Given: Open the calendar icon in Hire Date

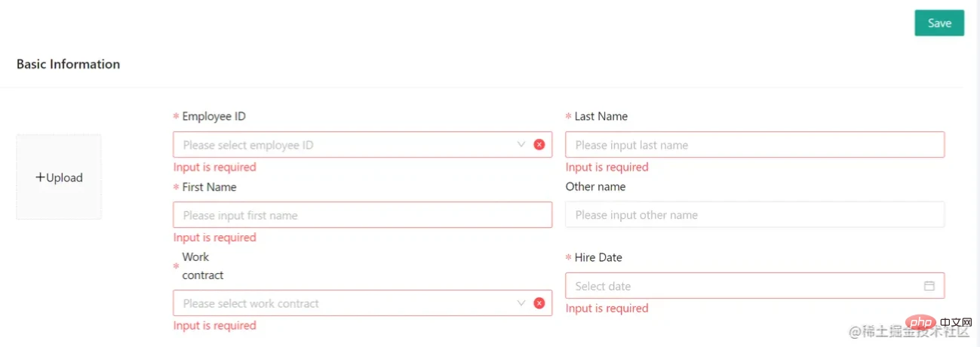Looking at the screenshot, I should (929, 286).
